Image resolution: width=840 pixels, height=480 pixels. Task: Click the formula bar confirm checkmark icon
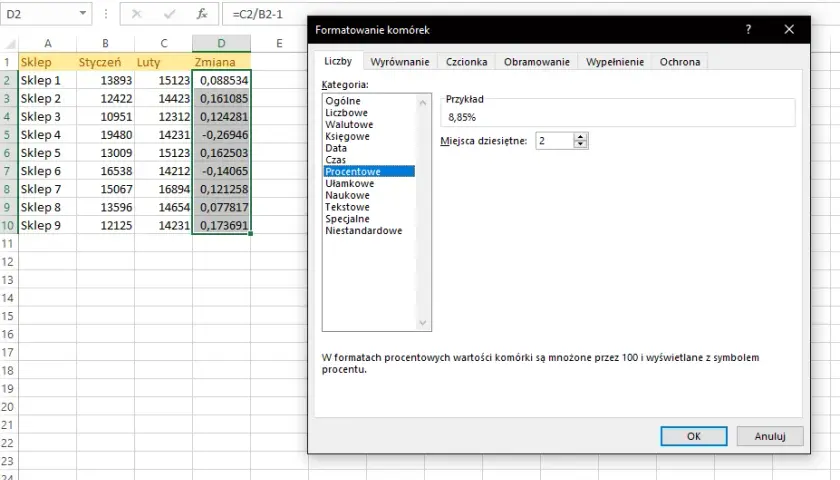(x=169, y=14)
